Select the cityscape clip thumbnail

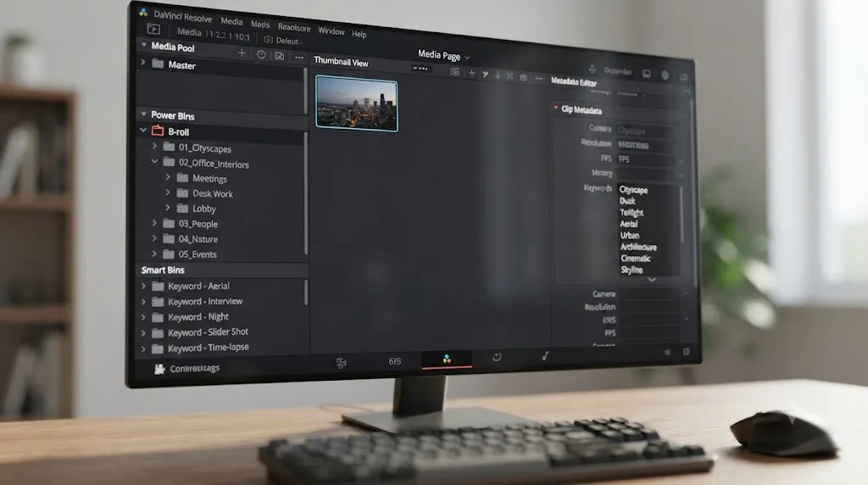pos(357,103)
